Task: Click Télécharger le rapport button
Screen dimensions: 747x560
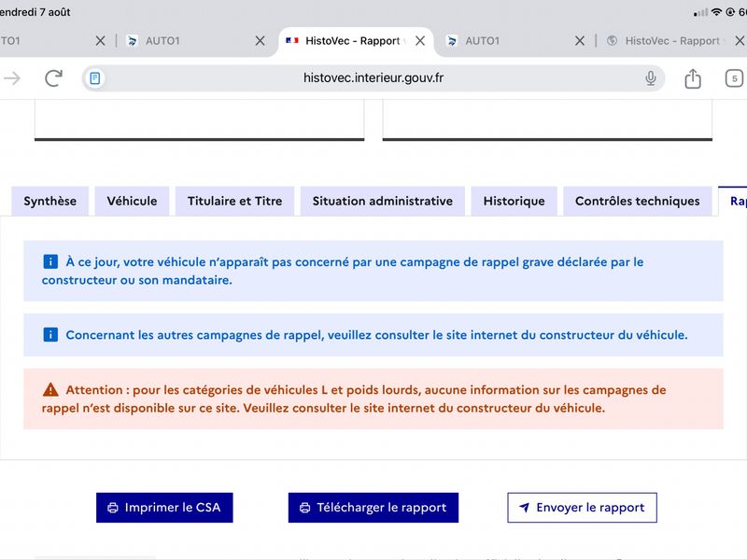Action: point(373,508)
